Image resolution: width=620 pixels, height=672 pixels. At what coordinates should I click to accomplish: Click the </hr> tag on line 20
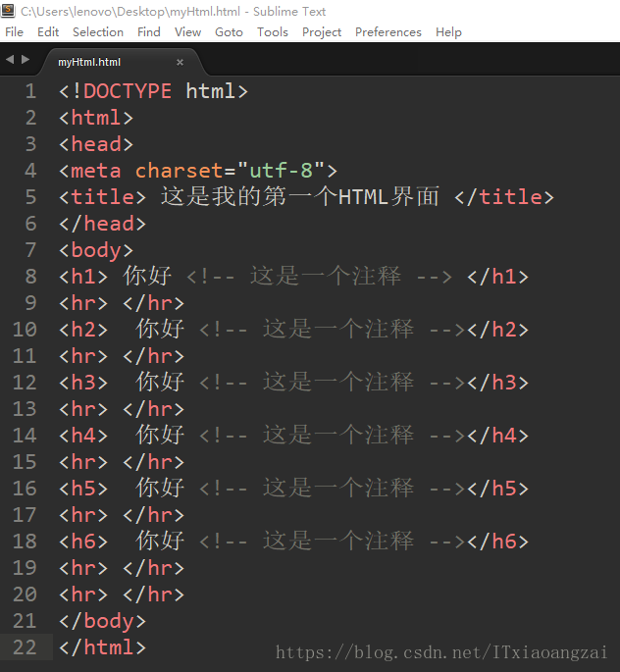tap(153, 594)
